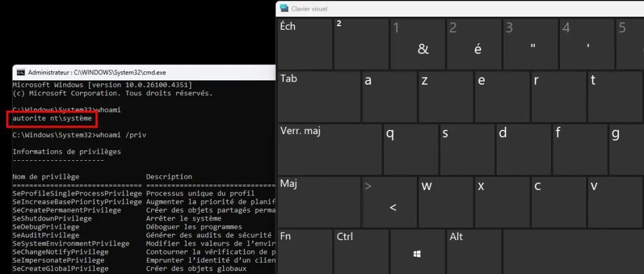Click the 'whoami /priv' command line
Image resolution: width=644 pixels, height=274 pixels.
pyautogui.click(x=79, y=135)
